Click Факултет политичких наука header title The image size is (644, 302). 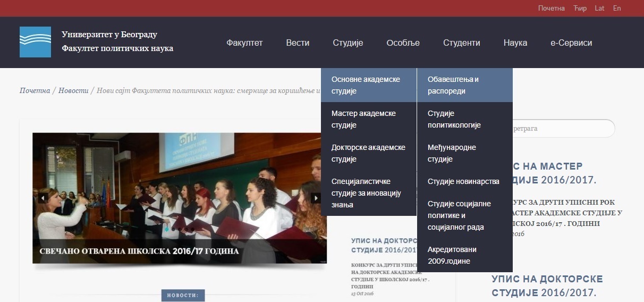pyautogui.click(x=117, y=48)
